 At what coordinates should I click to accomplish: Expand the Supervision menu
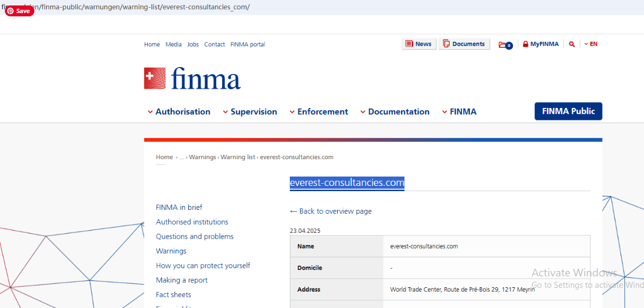250,112
